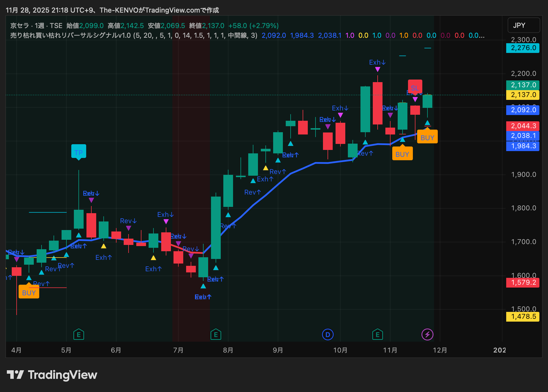Open the JPY currency selector
This screenshot has height=392, width=548.
pyautogui.click(x=523, y=25)
